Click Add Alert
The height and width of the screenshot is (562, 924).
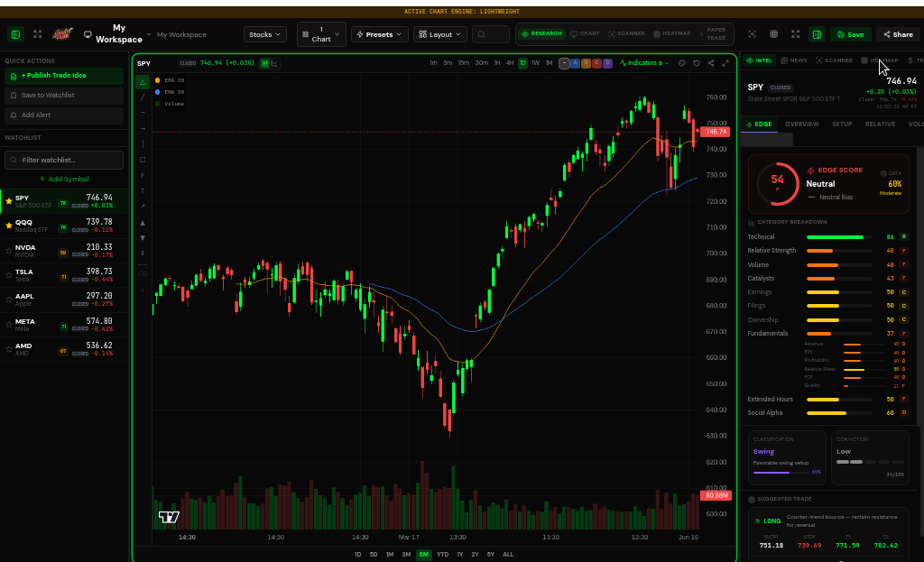pyautogui.click(x=64, y=115)
